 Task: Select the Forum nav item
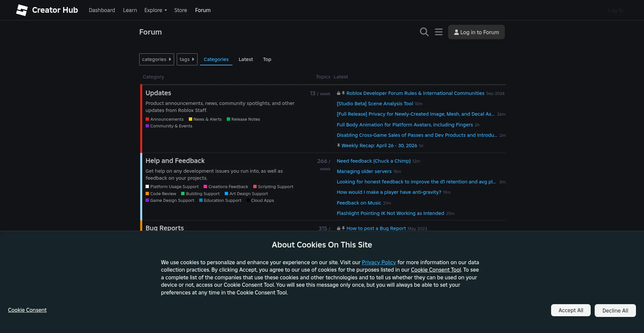coord(203,10)
